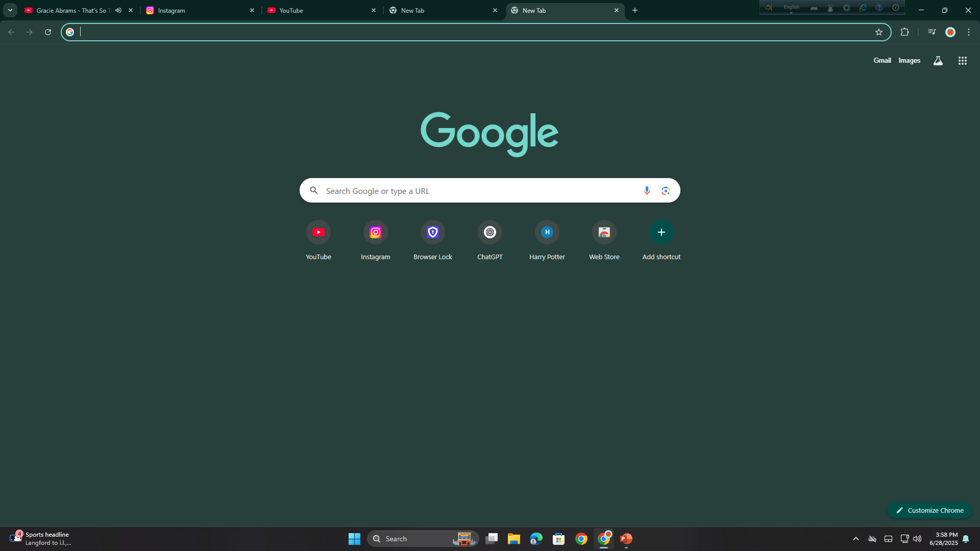Image resolution: width=980 pixels, height=551 pixels.
Task: Open the Avro web browser icon
Action: point(863,8)
